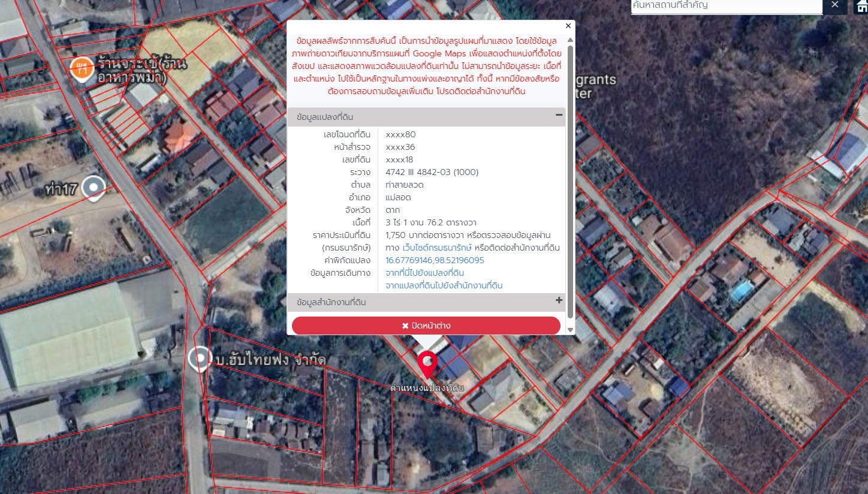Screen dimensions: 868x494
Task: Click the ร้านจระเข้ restaurant map marker
Action: coord(82,69)
